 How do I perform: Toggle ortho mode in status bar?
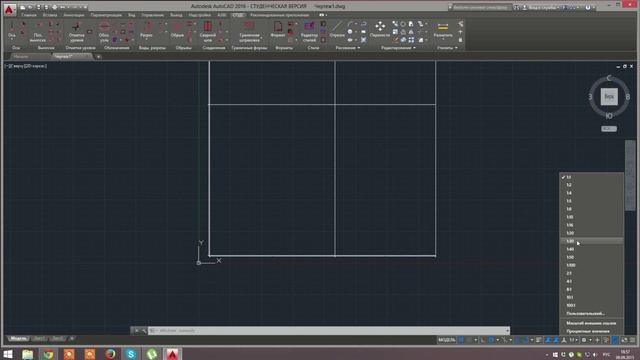(x=483, y=340)
